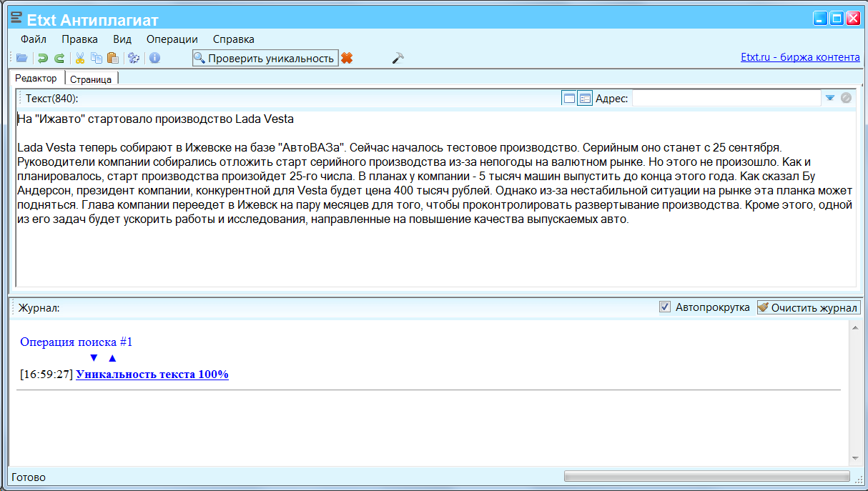Open Уникальность текста 100% result link

coord(152,374)
